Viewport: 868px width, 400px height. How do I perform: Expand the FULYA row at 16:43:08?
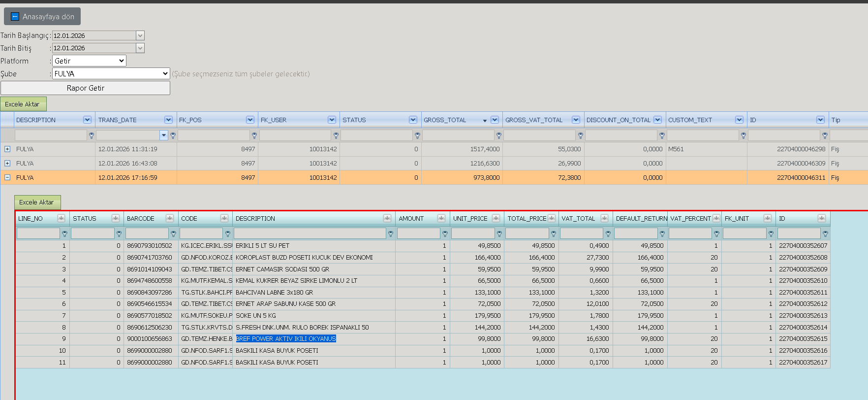pos(7,163)
